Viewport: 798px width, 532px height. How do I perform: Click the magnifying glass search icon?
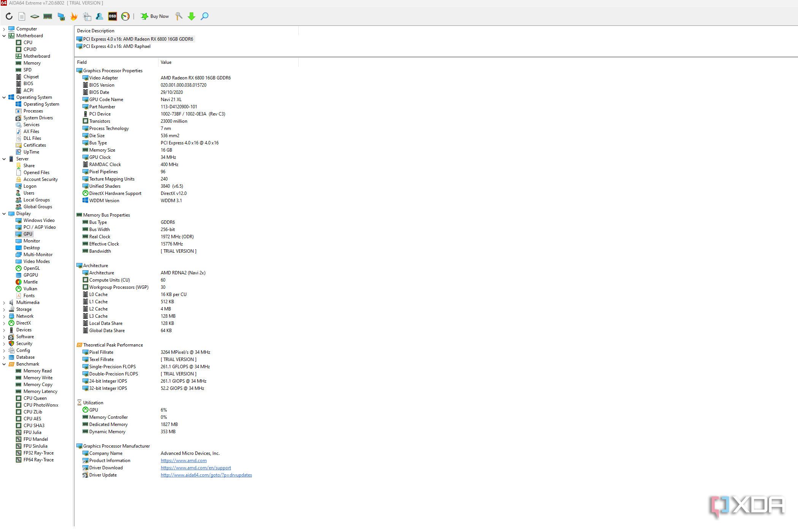pyautogui.click(x=204, y=16)
